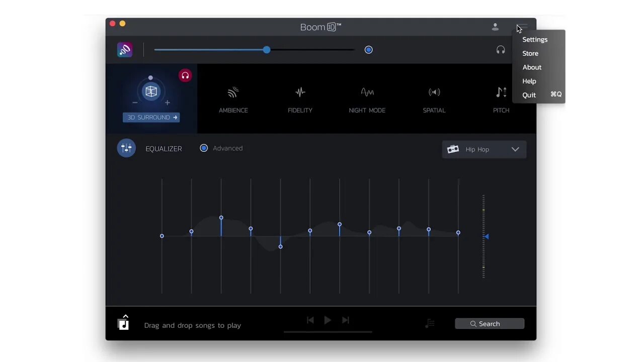The image size is (644, 362).
Task: Click the next track button
Action: [x=345, y=320]
